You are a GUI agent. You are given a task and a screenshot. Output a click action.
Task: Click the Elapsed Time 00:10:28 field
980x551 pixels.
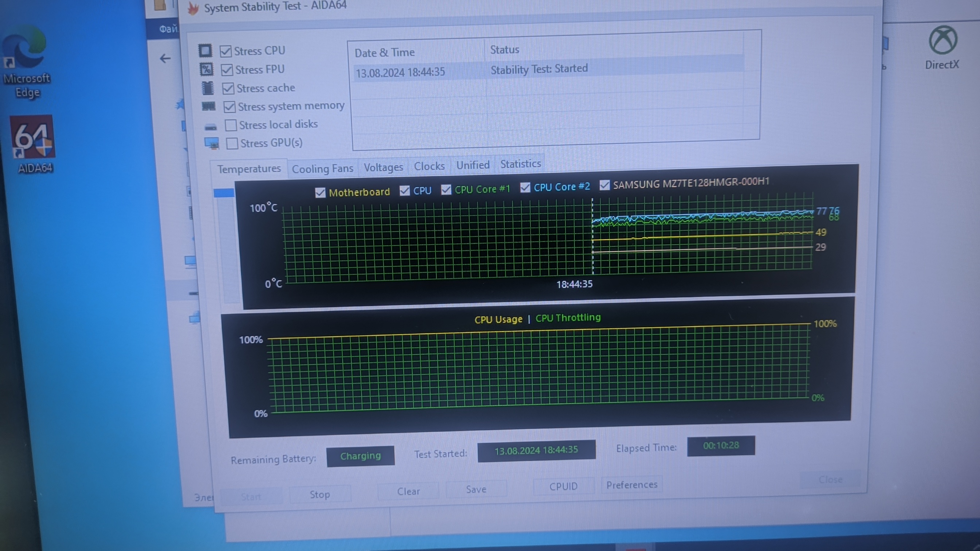pos(721,445)
